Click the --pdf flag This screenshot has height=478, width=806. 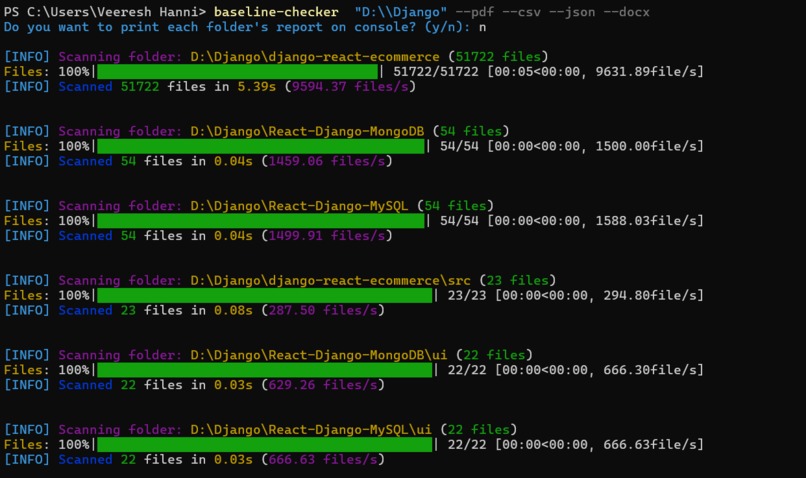[x=474, y=12]
